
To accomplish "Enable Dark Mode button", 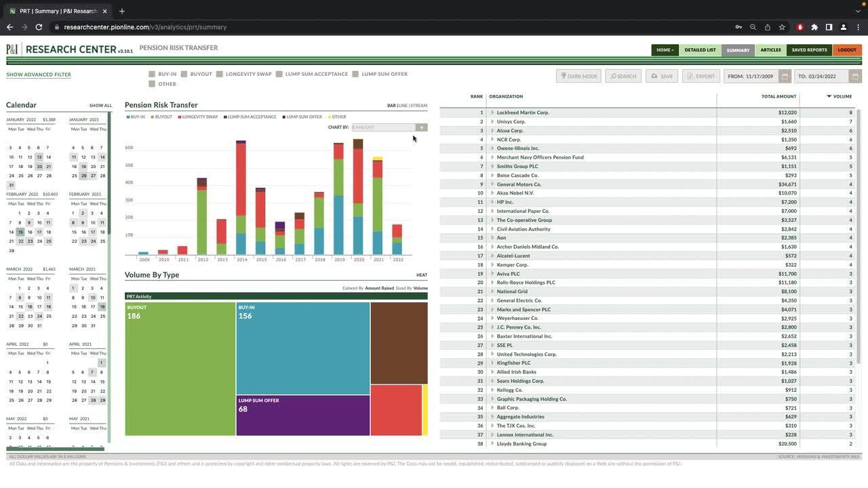I will click(x=578, y=76).
